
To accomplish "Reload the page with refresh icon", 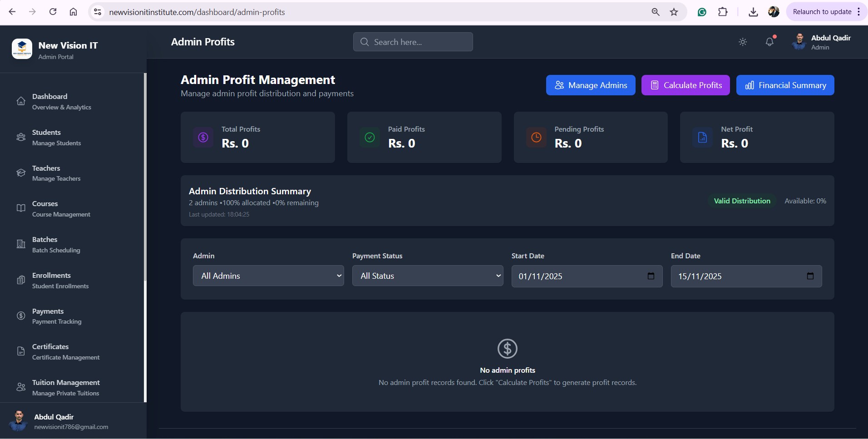I will [53, 12].
